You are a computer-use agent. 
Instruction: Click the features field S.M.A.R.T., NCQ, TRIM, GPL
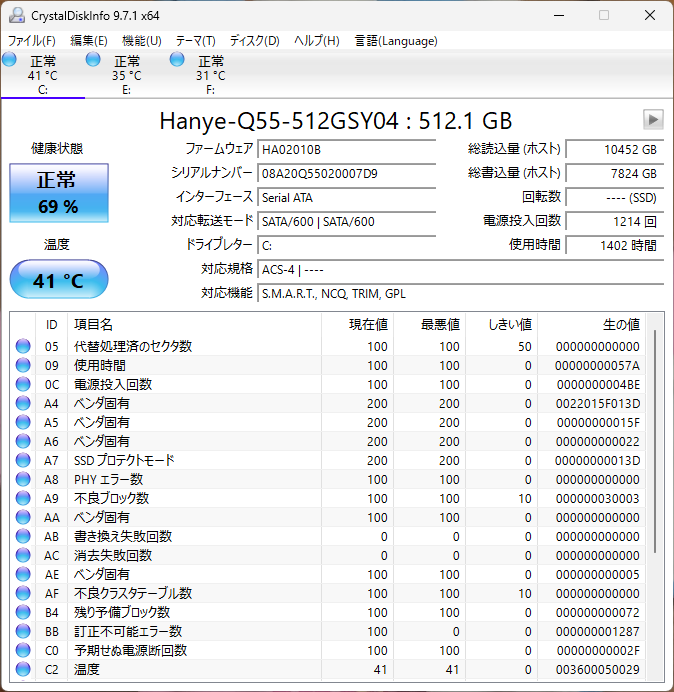pos(460,293)
